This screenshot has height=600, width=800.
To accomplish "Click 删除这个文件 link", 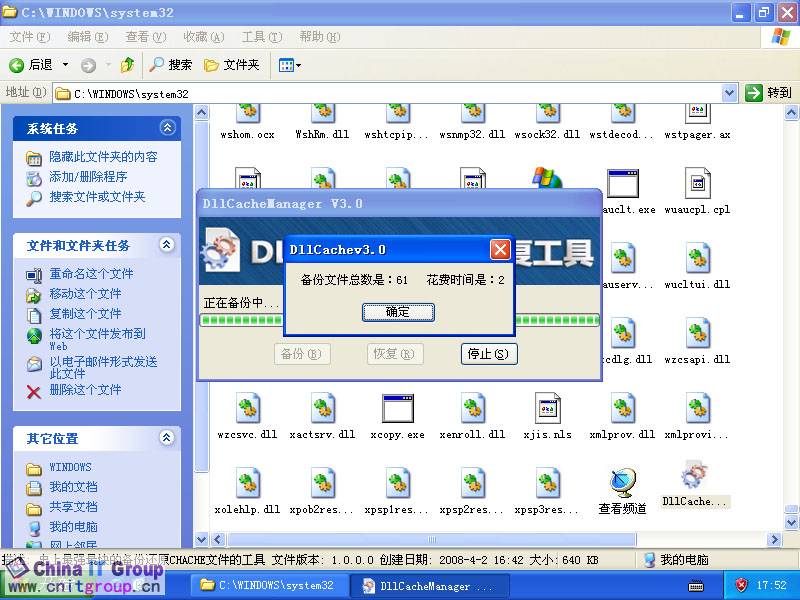I will pos(85,390).
